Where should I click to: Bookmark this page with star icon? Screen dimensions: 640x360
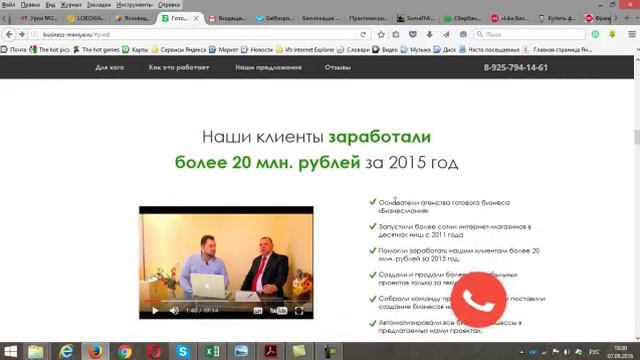tap(381, 35)
